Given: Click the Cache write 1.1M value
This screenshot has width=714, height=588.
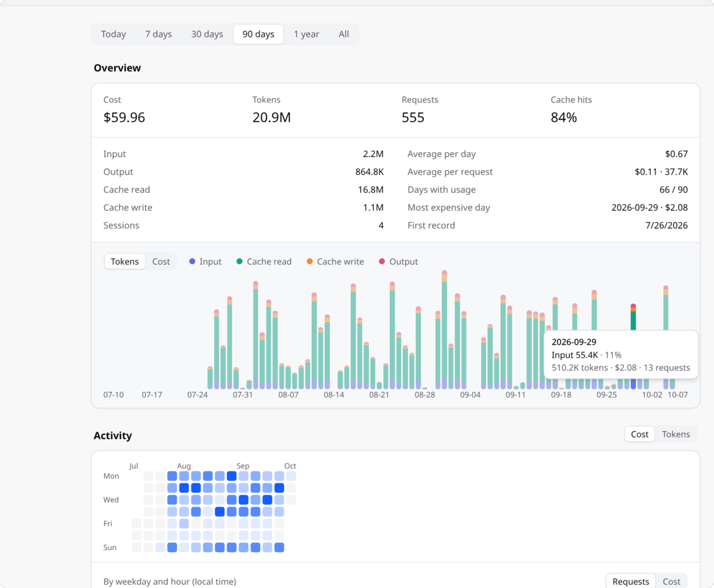Looking at the screenshot, I should pyautogui.click(x=374, y=208).
